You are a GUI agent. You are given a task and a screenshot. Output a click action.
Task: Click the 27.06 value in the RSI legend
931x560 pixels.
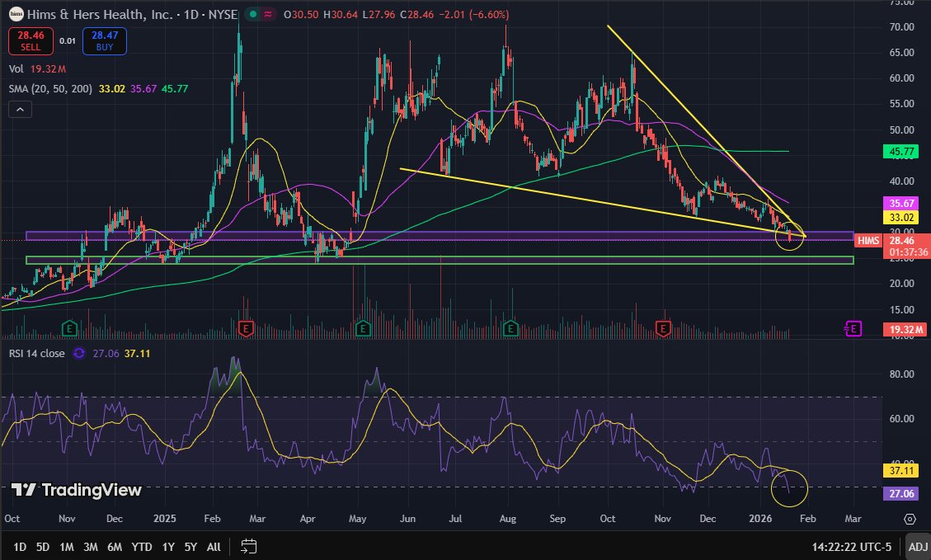106,353
